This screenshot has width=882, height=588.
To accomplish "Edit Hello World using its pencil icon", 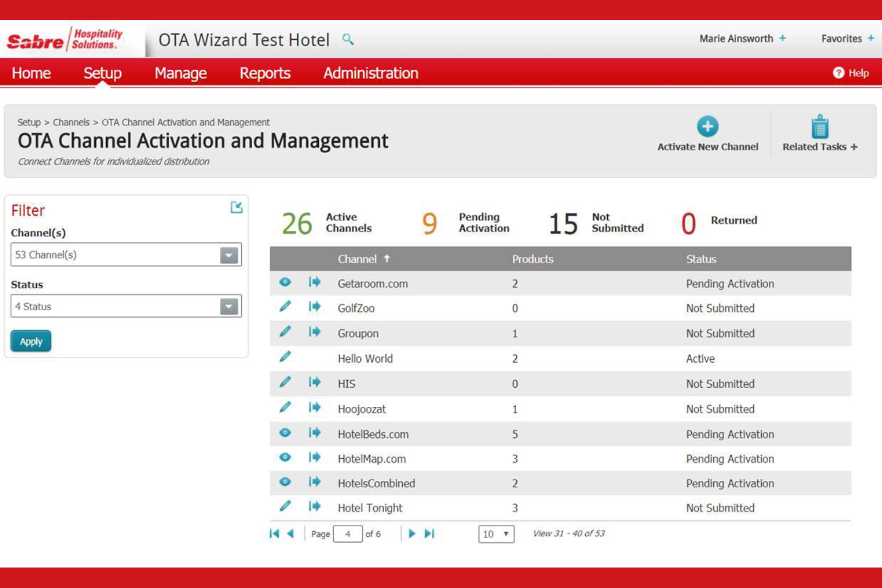I will coord(285,357).
